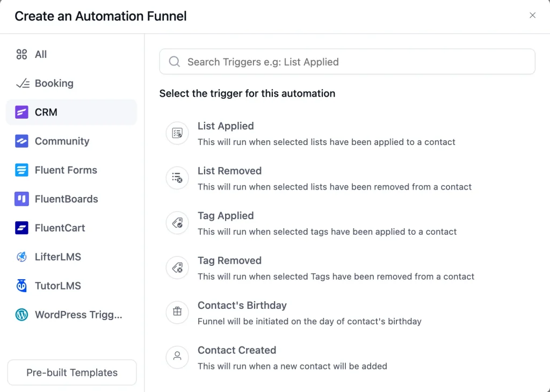This screenshot has height=392, width=550.
Task: Click the WordPress logo icon
Action: (x=21, y=315)
